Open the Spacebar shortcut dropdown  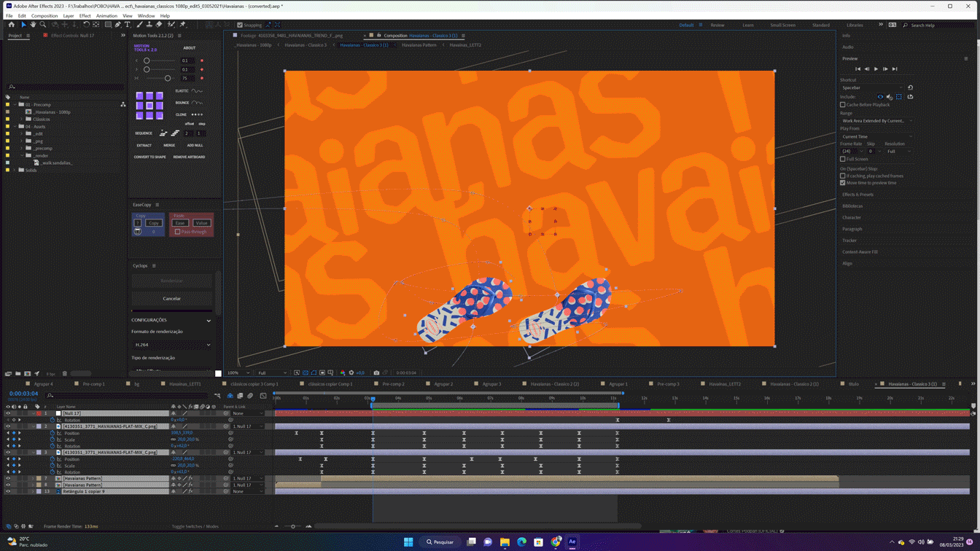pyautogui.click(x=873, y=87)
